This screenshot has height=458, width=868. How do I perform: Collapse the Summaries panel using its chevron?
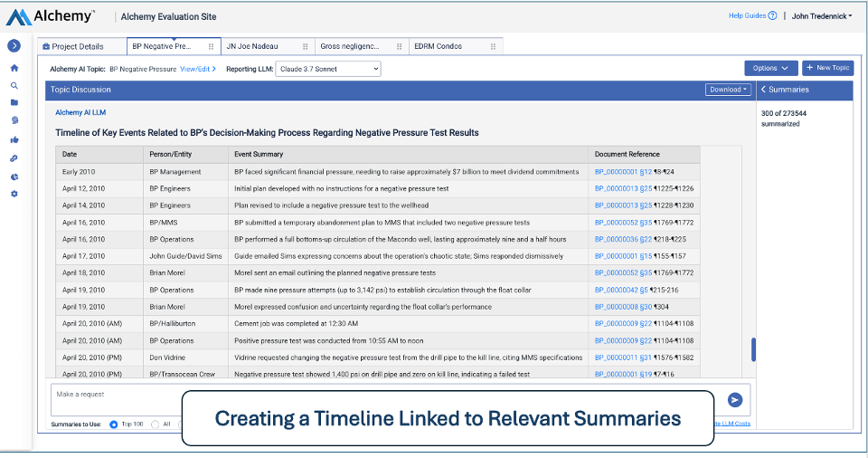763,90
